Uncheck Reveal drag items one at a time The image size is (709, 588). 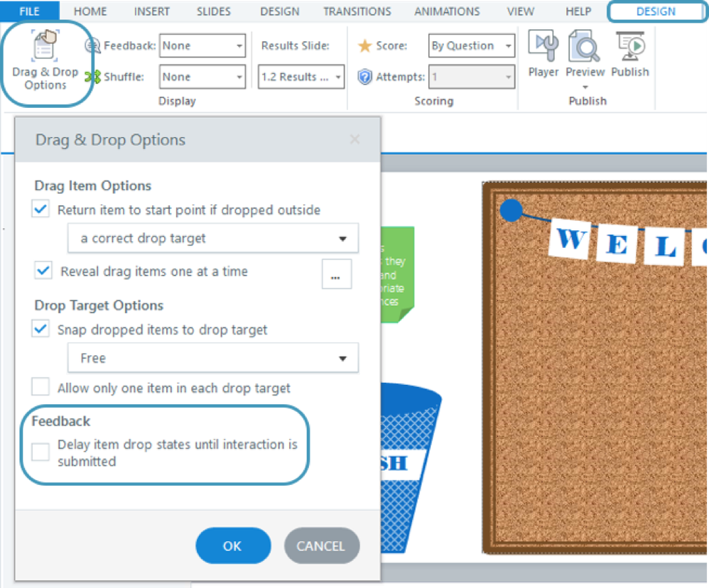[x=43, y=271]
